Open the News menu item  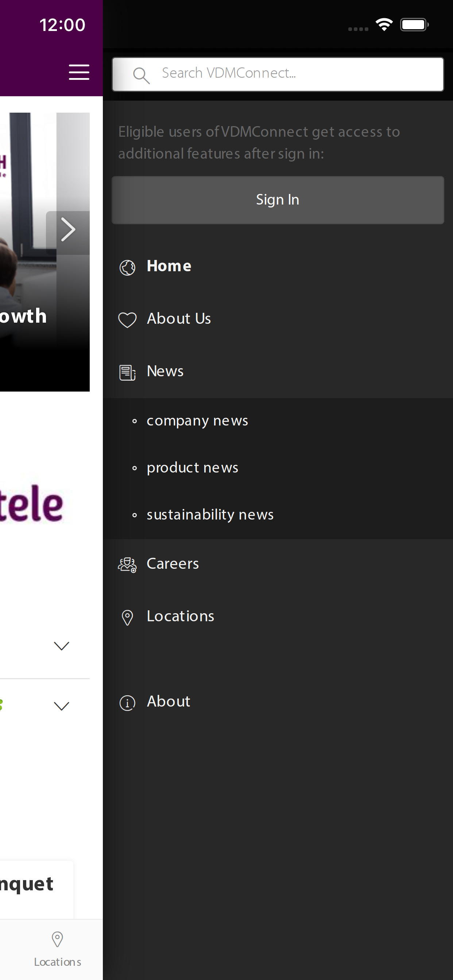pos(278,371)
